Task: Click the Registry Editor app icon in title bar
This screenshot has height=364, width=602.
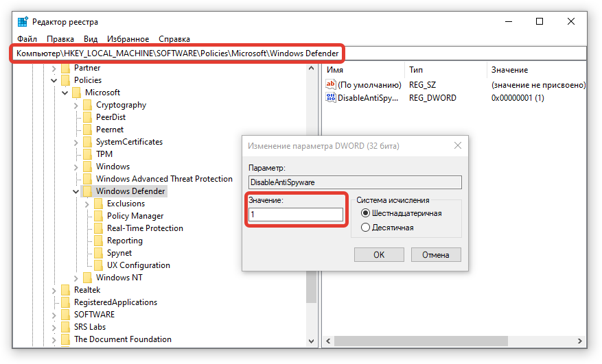Action: click(23, 22)
